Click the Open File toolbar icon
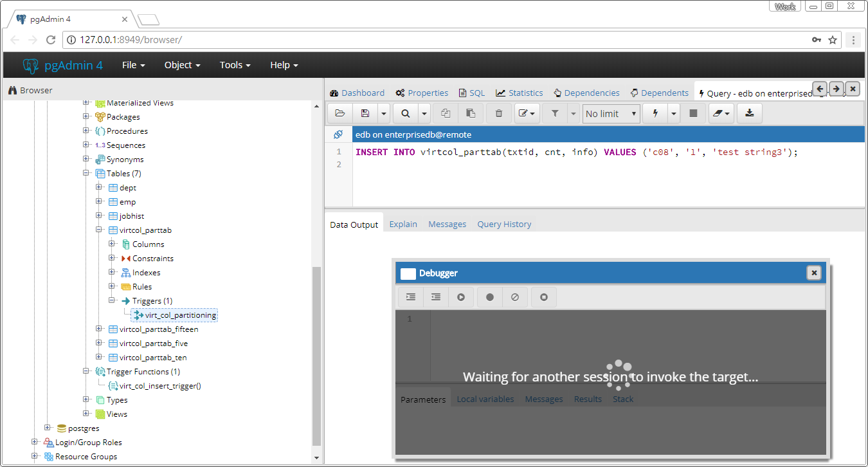The height and width of the screenshot is (467, 868). (340, 114)
